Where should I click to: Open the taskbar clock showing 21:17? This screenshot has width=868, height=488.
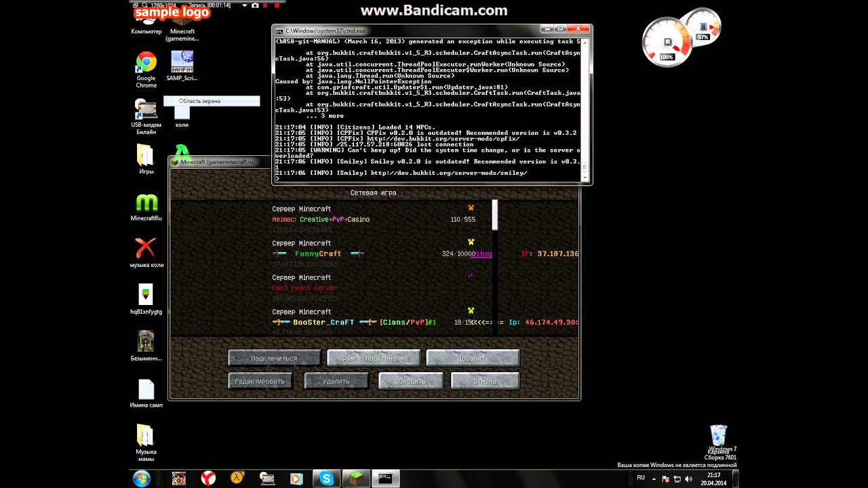tap(713, 479)
